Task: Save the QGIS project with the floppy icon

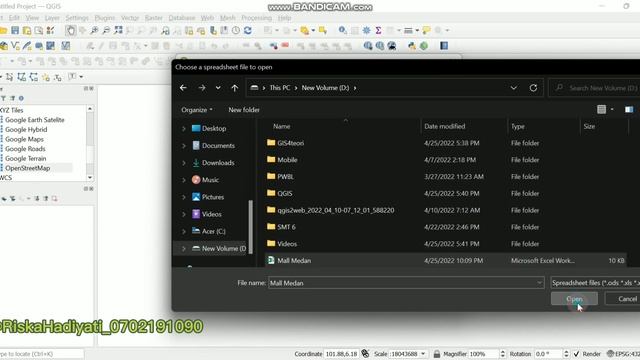Action: [15, 30]
